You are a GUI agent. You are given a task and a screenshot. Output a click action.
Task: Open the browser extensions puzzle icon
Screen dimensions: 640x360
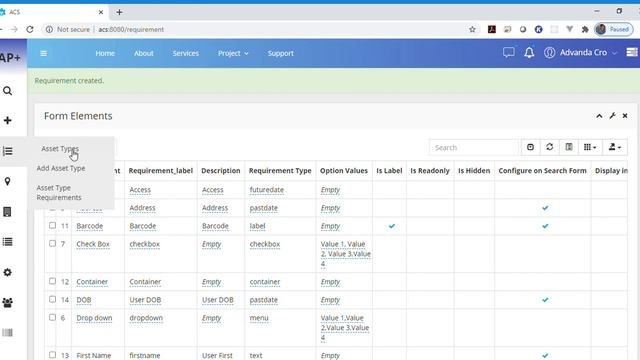tap(585, 29)
